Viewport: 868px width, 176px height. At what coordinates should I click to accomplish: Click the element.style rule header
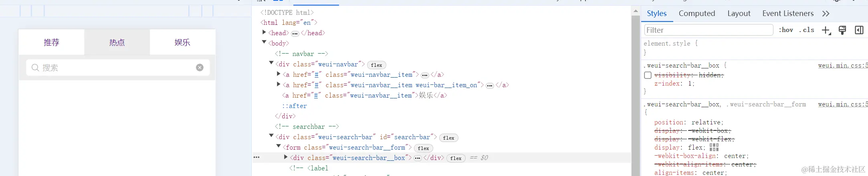(670, 43)
